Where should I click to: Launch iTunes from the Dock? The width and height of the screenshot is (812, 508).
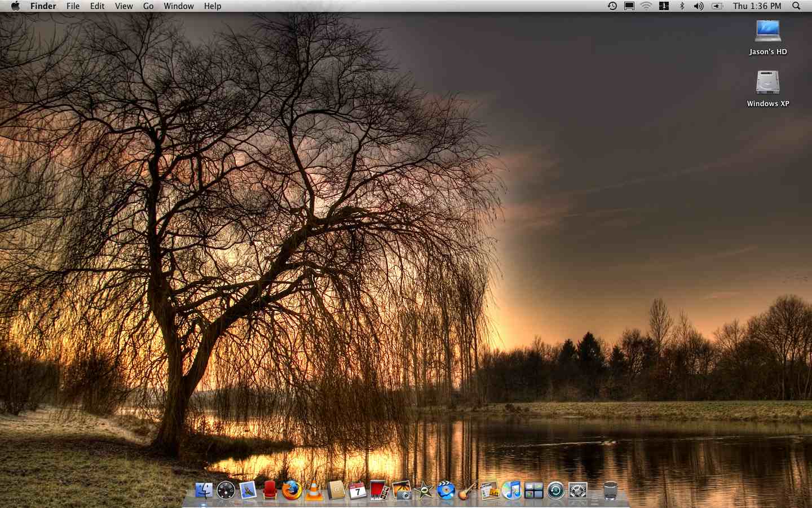coord(511,491)
